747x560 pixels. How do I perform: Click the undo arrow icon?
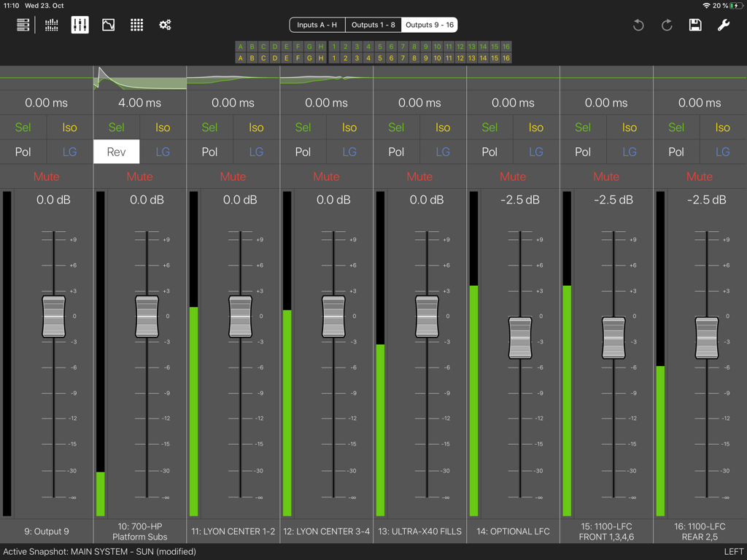click(x=638, y=24)
